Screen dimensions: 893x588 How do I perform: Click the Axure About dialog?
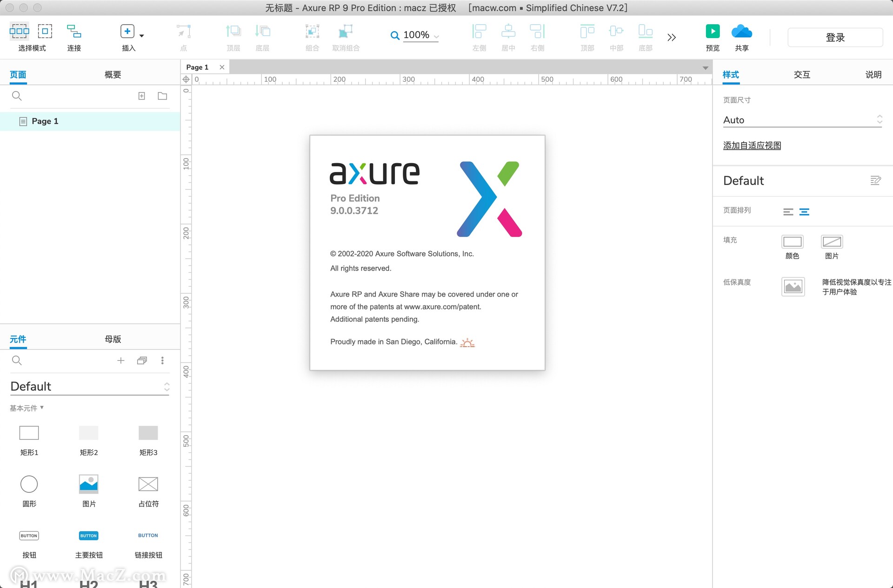427,253
